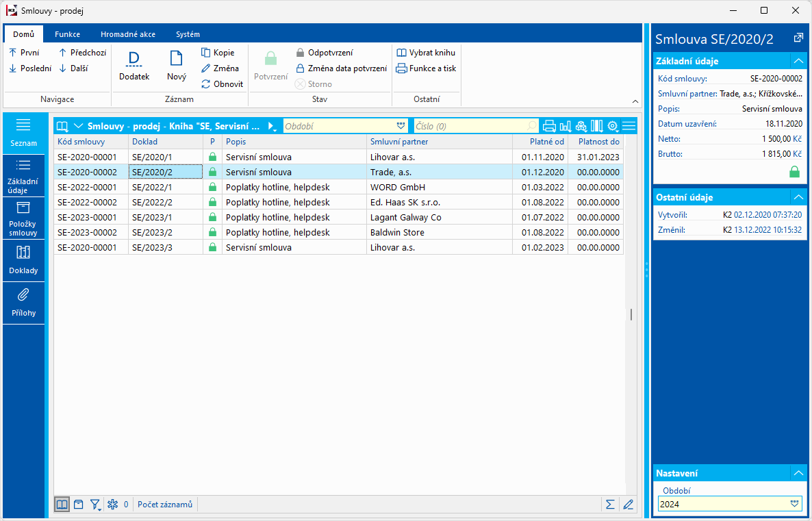The image size is (812, 521).
Task: Open Přílohy attachments sidebar section
Action: tap(23, 302)
